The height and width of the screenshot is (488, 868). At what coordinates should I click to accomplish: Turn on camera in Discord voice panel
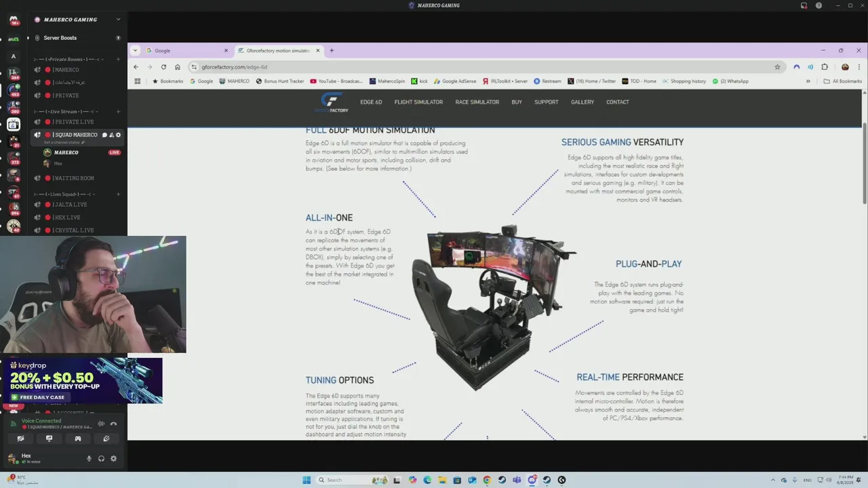click(20, 439)
